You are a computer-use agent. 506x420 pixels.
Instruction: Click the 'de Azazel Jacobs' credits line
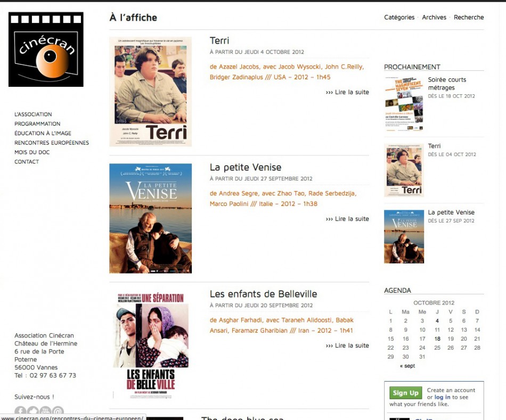(287, 72)
